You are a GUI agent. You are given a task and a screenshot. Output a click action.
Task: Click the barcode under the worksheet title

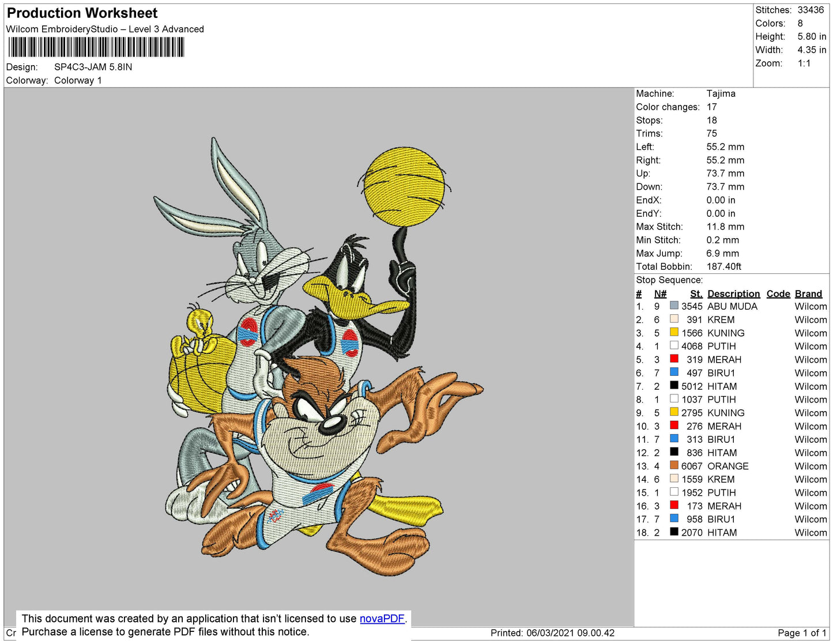pyautogui.click(x=96, y=47)
